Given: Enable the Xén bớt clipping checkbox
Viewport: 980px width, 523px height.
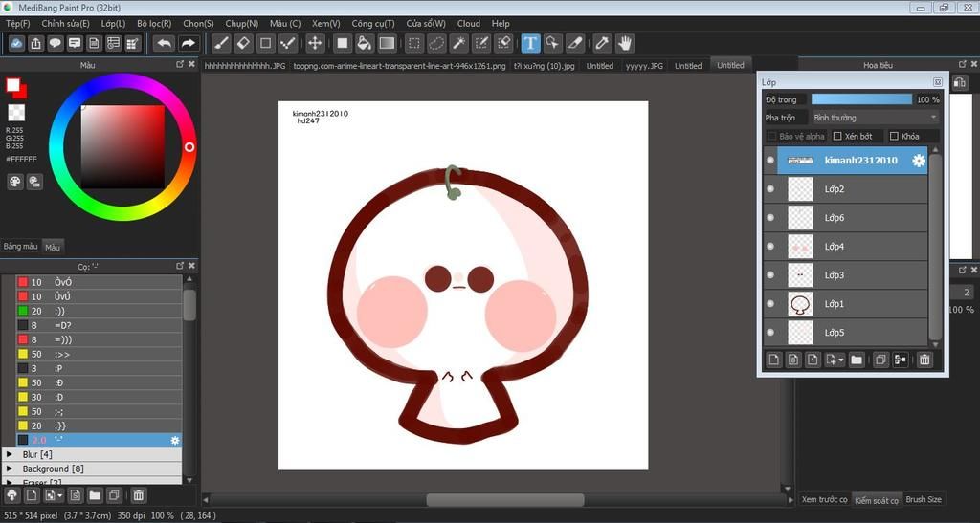Looking at the screenshot, I should click(x=837, y=136).
